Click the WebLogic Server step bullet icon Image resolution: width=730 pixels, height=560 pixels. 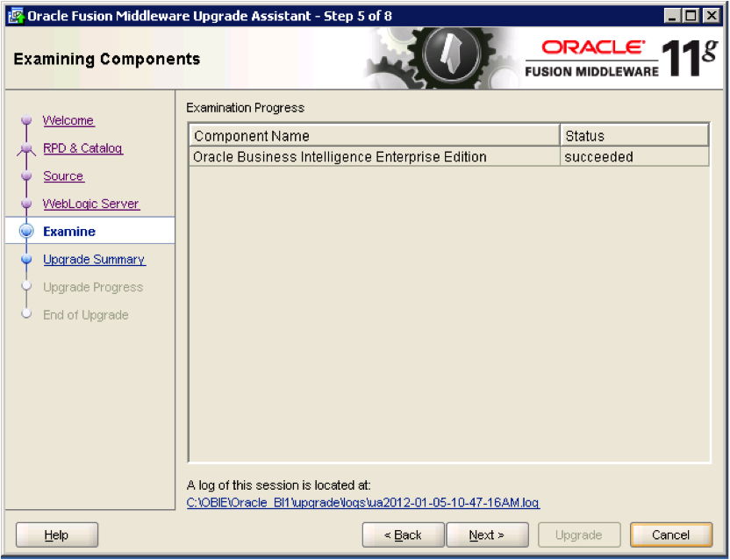[x=26, y=204]
